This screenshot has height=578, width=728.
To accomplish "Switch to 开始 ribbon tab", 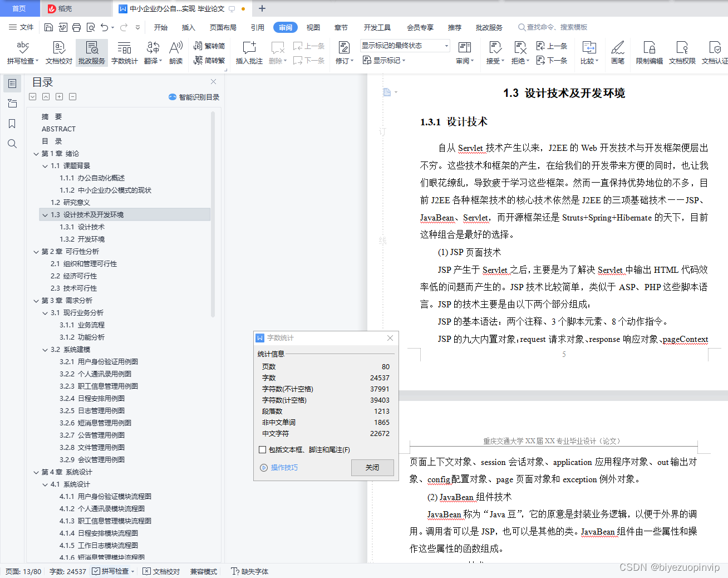I will tap(161, 27).
